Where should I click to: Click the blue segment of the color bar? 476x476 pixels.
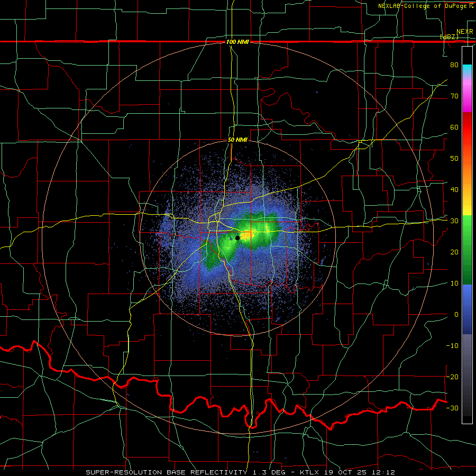coord(467,309)
